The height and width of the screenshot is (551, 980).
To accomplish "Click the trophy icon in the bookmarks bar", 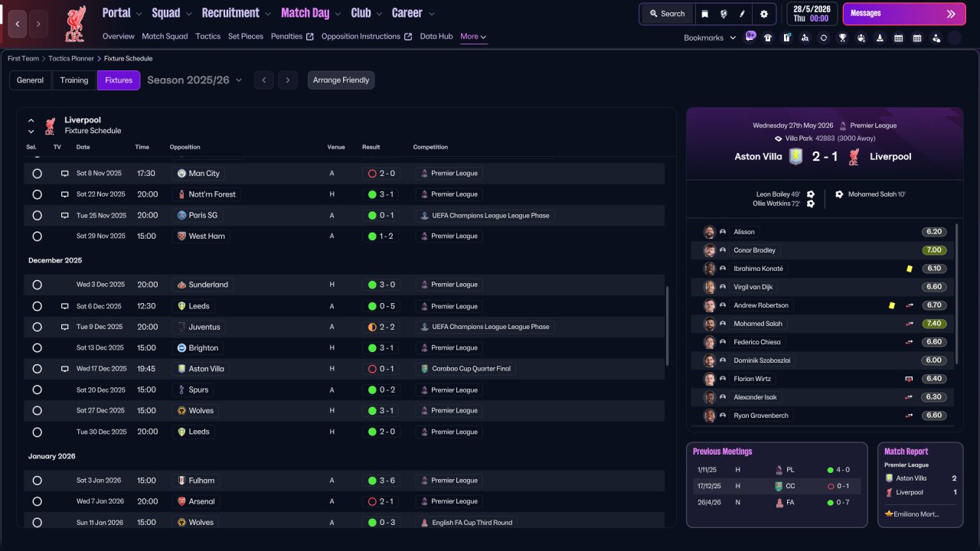I will (x=842, y=37).
